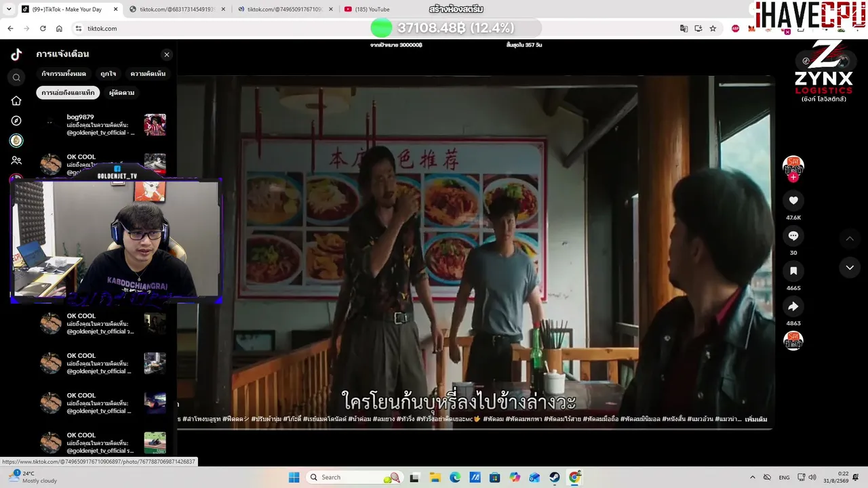This screenshot has height=488, width=868.
Task: Click the Windows taskbar Search box
Action: click(x=354, y=477)
